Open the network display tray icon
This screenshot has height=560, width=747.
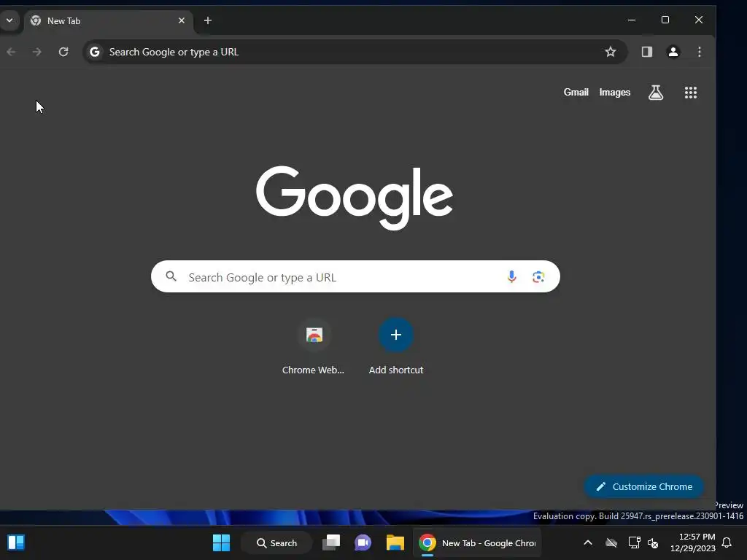coord(634,542)
